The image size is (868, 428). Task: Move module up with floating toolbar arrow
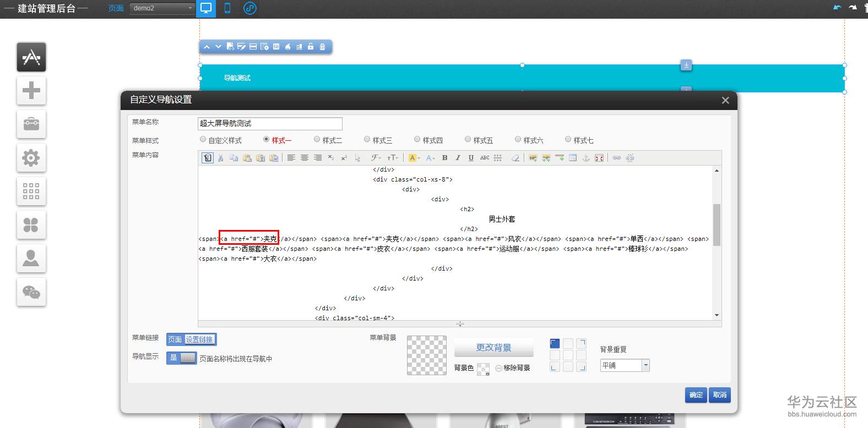207,47
